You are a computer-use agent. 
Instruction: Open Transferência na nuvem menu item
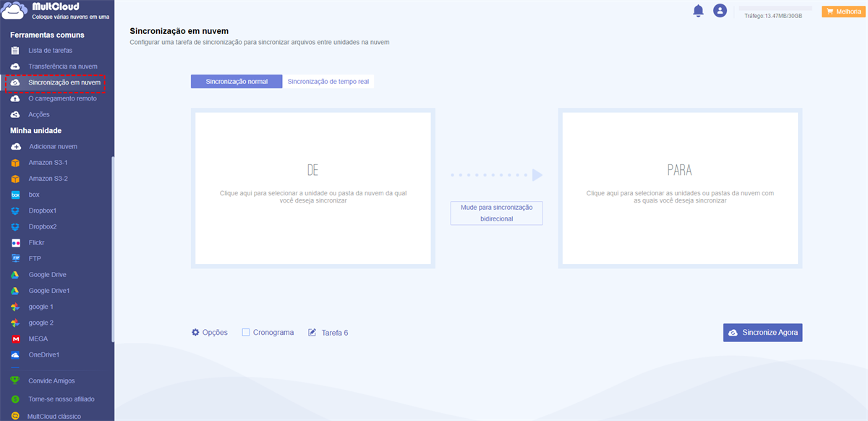[x=63, y=67]
